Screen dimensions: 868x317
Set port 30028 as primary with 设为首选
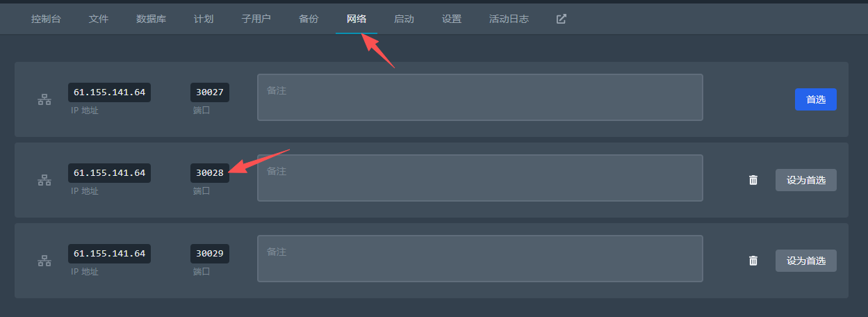tap(806, 180)
